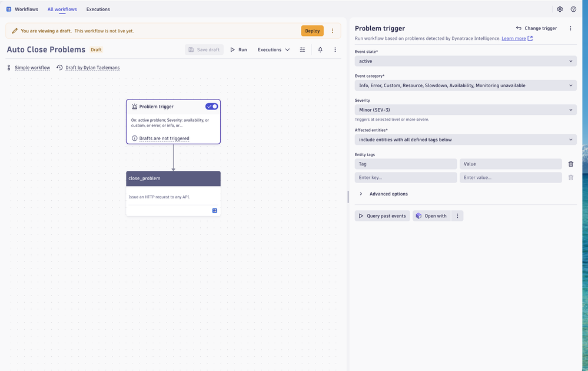Click the Enter value... input field
The width and height of the screenshot is (588, 371).
(x=511, y=177)
